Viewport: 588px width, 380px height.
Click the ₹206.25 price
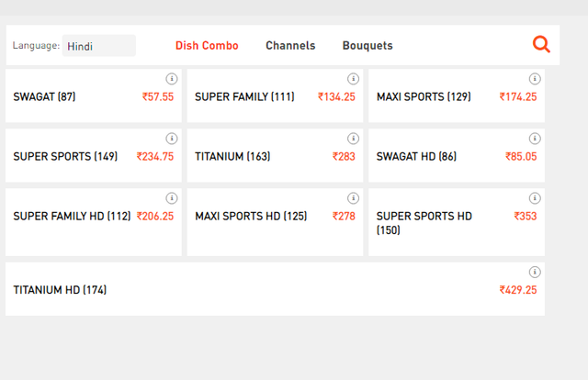coord(155,216)
